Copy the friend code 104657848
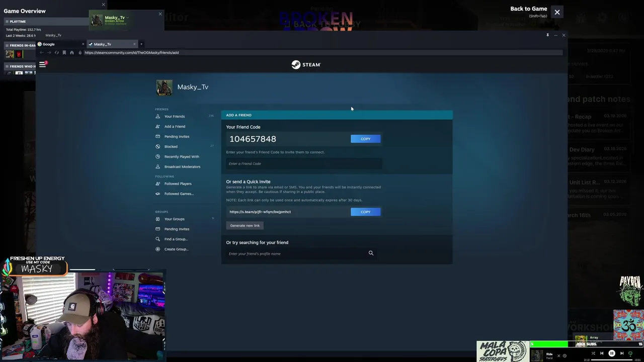 point(365,139)
